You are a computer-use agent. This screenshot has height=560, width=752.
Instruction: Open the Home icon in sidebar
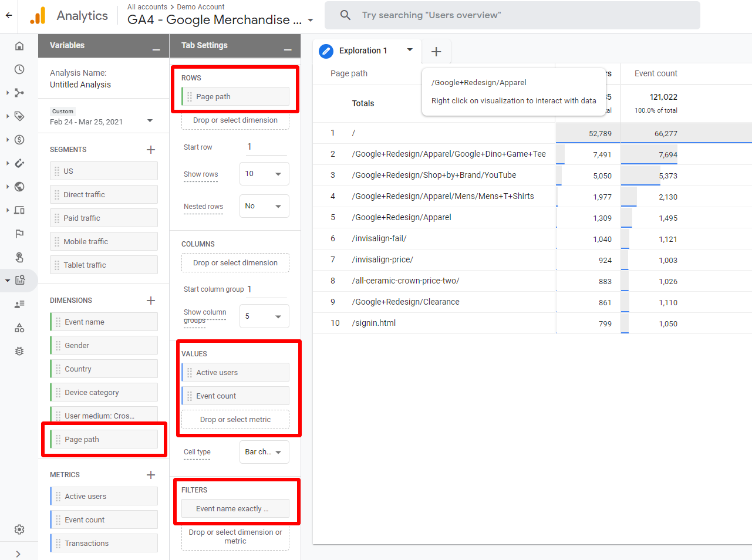click(19, 46)
